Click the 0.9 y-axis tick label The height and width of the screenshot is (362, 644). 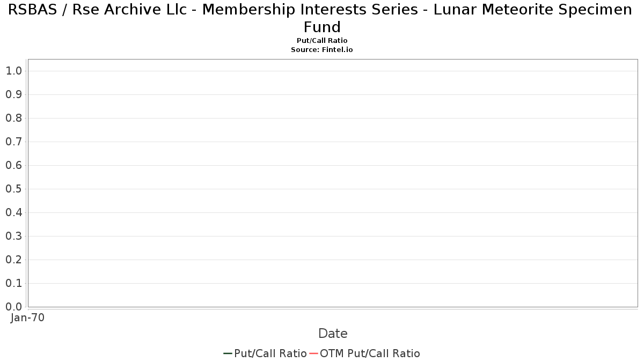point(13,94)
